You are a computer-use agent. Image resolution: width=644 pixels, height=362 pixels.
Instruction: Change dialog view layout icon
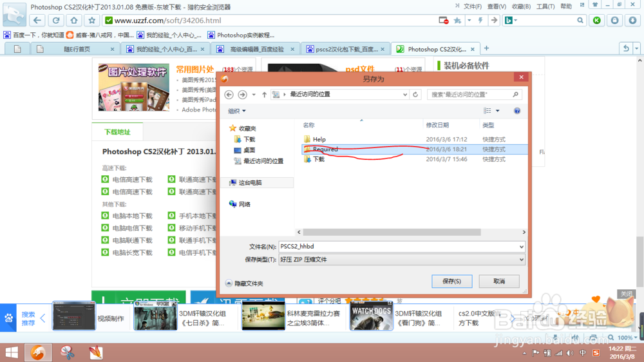[x=487, y=111]
